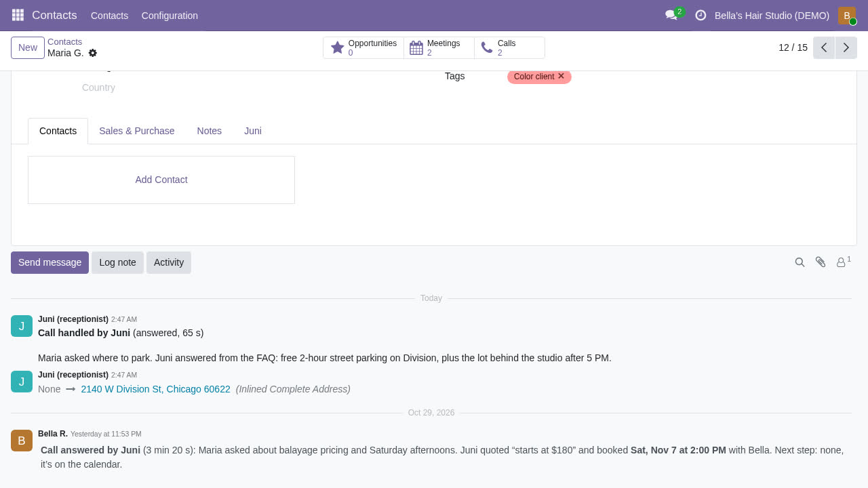Click the 12 / 15 pager counter
This screenshot has height=488, width=868.
pos(793,47)
